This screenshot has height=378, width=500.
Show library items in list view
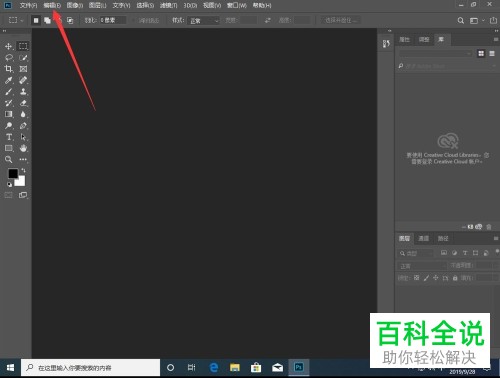(x=492, y=54)
